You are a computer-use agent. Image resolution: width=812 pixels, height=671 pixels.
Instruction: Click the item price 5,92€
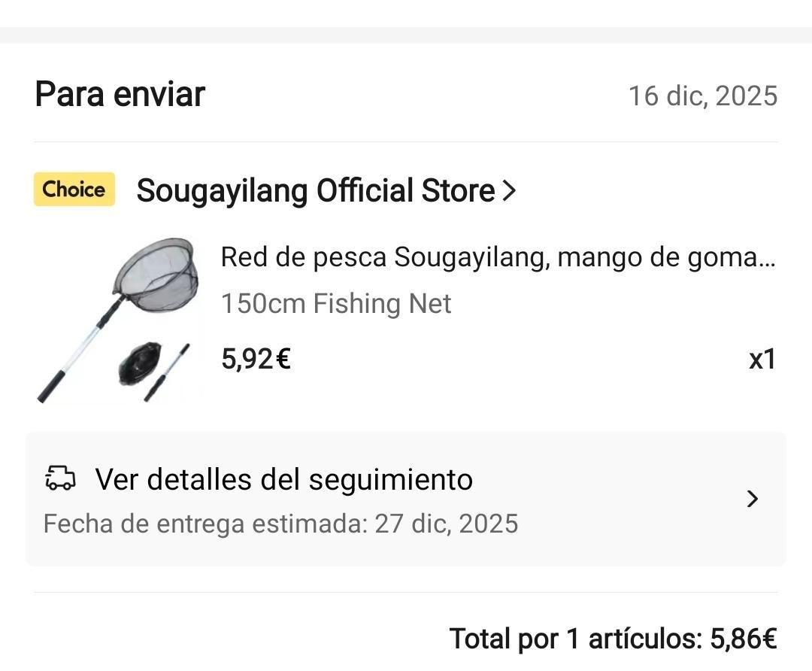coord(256,359)
